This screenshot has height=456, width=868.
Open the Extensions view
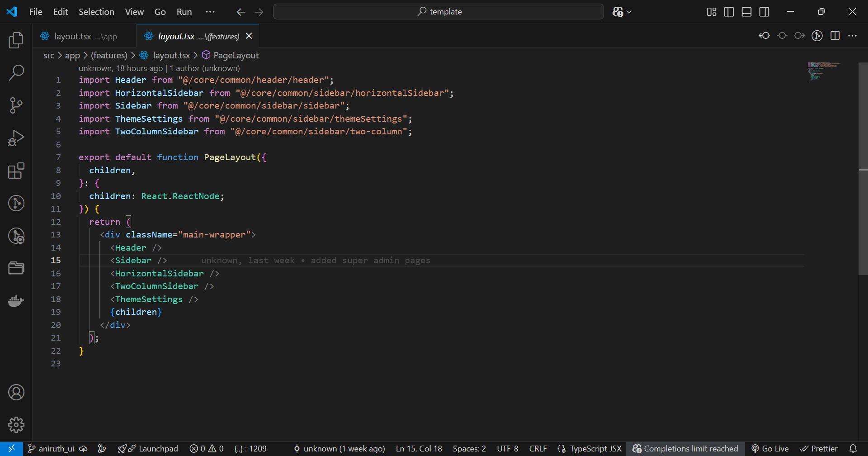tap(16, 171)
